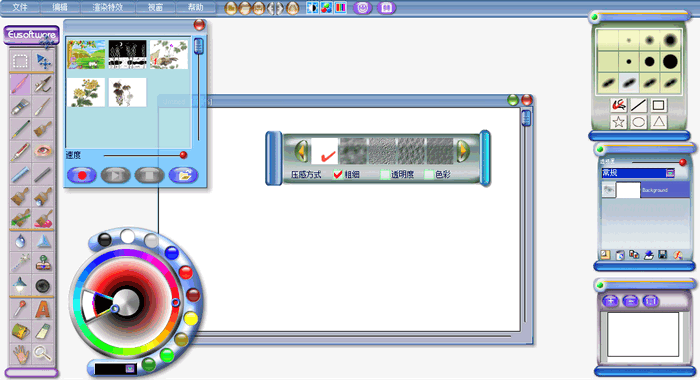The height and width of the screenshot is (380, 700).
Task: Choose the freehand stroke shape
Action: pyautogui.click(x=619, y=105)
